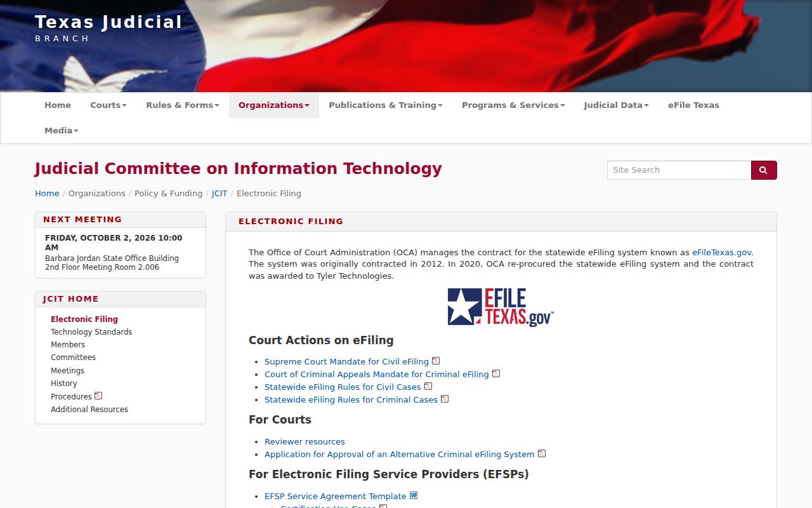Open the Rules & Forms dropdown
This screenshot has height=508, width=812.
183,105
